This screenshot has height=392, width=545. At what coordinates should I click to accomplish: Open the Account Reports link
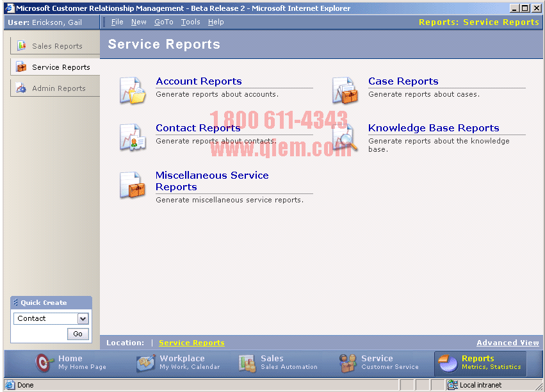[199, 81]
